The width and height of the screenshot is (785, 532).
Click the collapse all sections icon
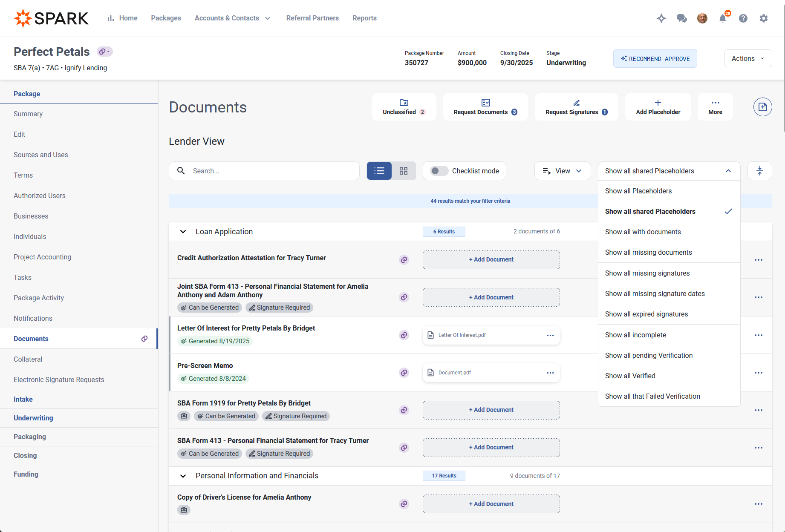pyautogui.click(x=759, y=171)
